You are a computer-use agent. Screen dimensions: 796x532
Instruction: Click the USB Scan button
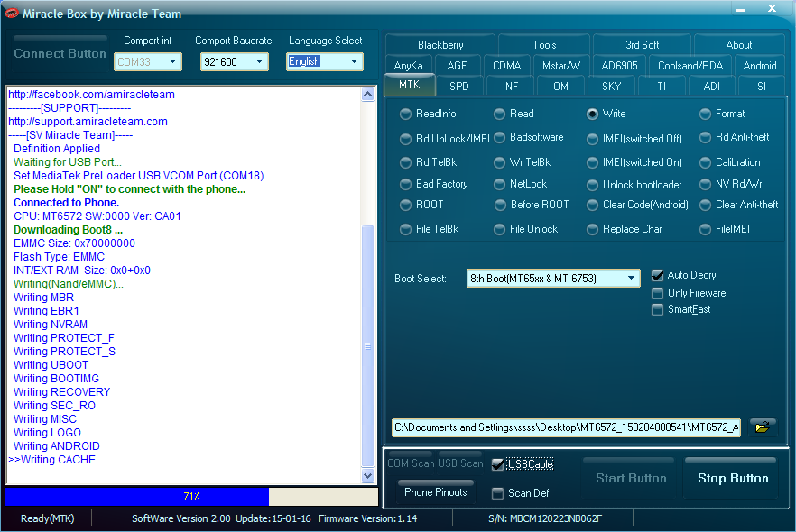(460, 463)
